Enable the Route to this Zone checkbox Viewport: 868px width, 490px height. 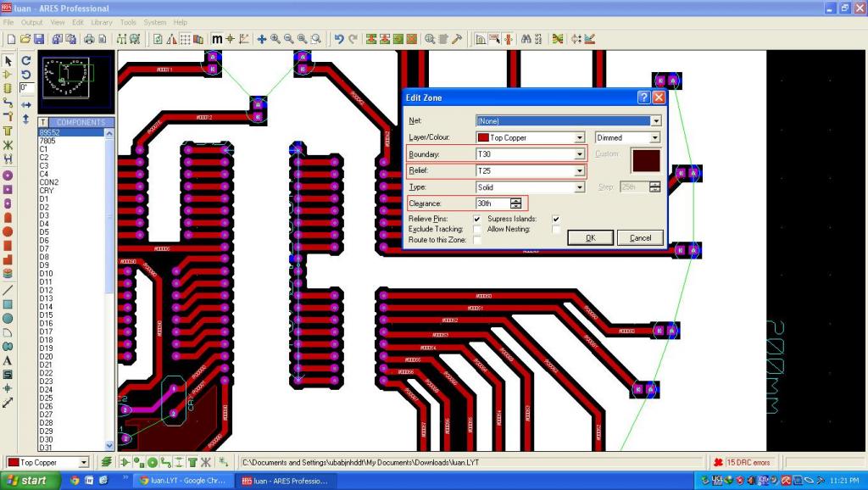click(x=476, y=240)
